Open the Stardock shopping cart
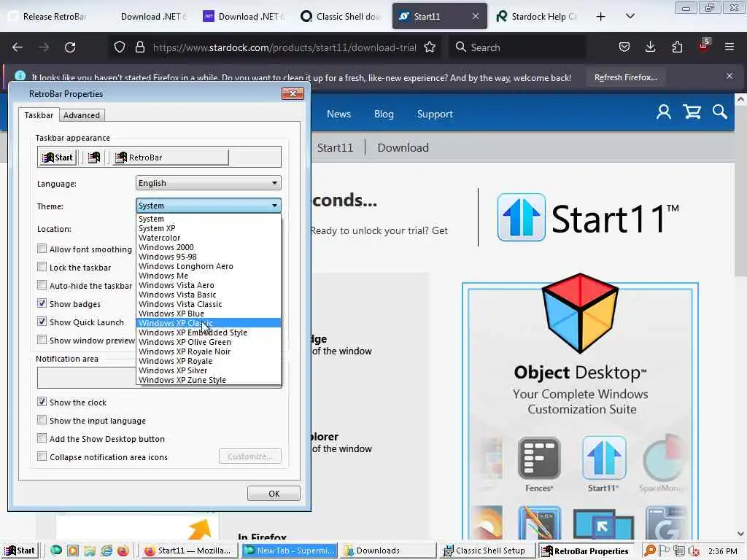 pyautogui.click(x=692, y=112)
